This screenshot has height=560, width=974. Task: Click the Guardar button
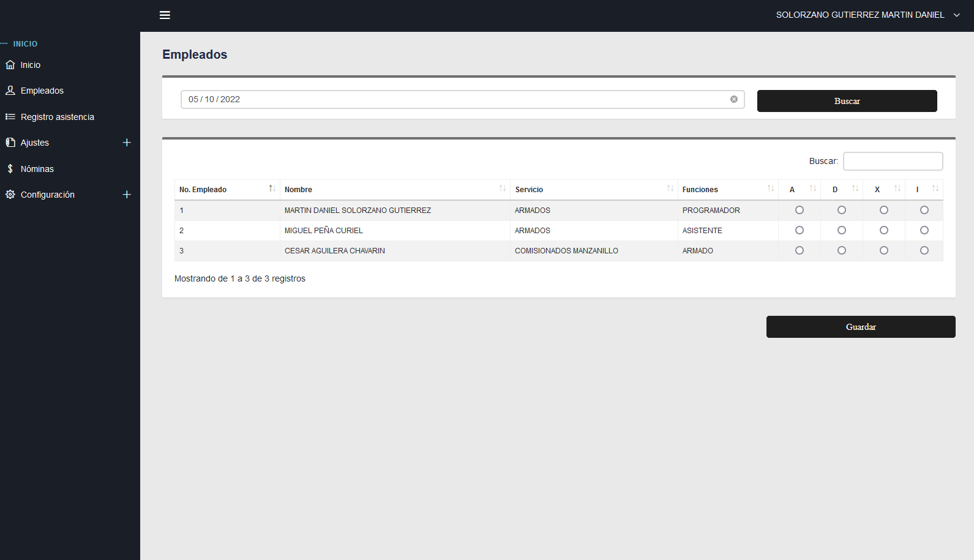pyautogui.click(x=861, y=327)
